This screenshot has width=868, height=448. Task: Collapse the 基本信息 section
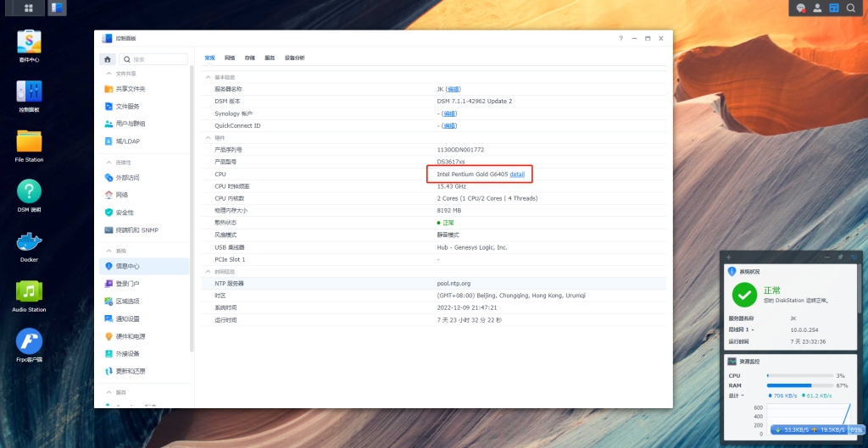[209, 77]
